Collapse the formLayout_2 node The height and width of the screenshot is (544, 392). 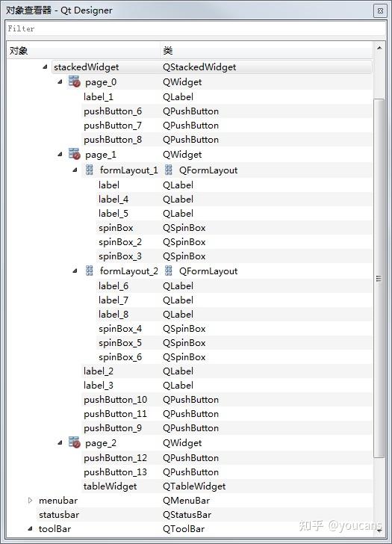pyautogui.click(x=75, y=271)
